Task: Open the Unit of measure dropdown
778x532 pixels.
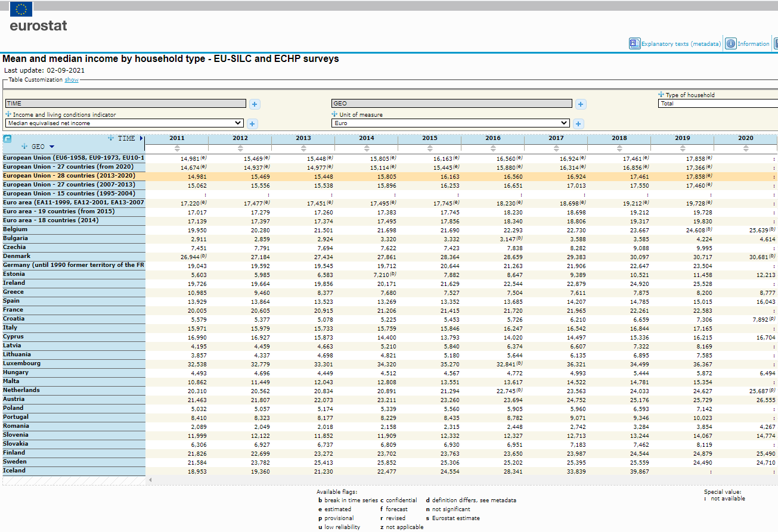Action: click(451, 123)
